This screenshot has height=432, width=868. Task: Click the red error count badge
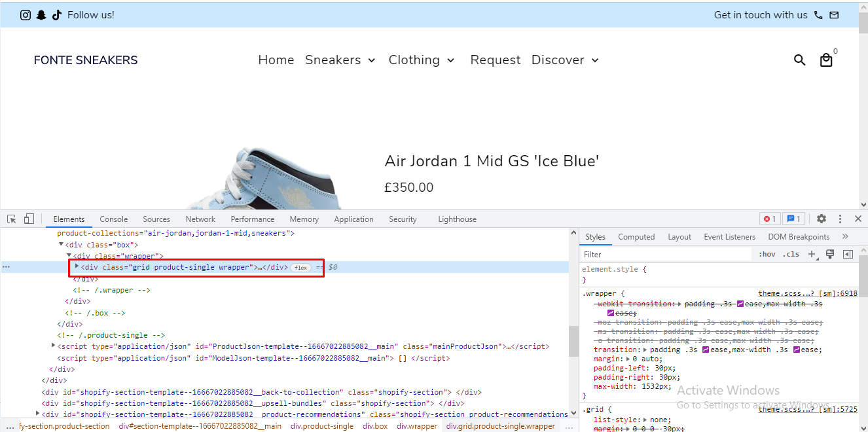(769, 219)
